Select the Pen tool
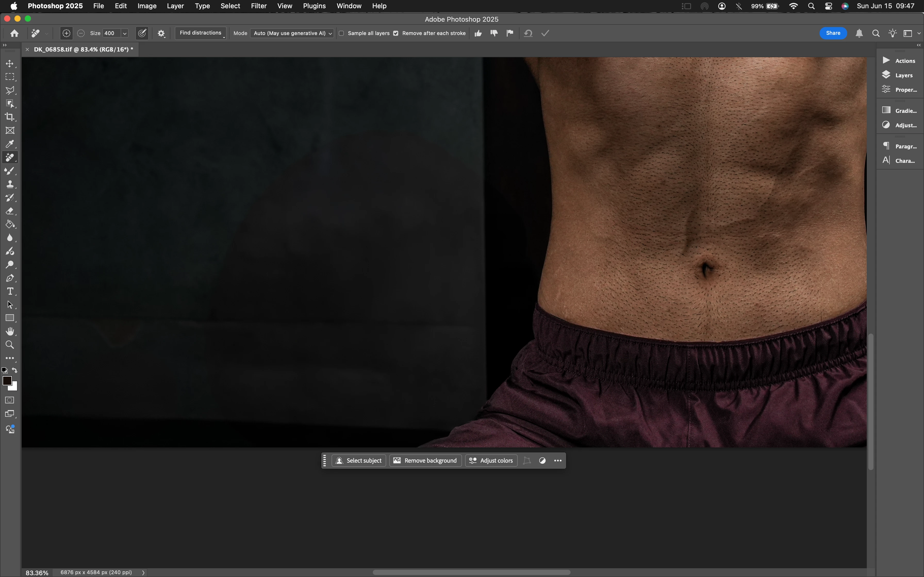The height and width of the screenshot is (577, 924). 10,278
